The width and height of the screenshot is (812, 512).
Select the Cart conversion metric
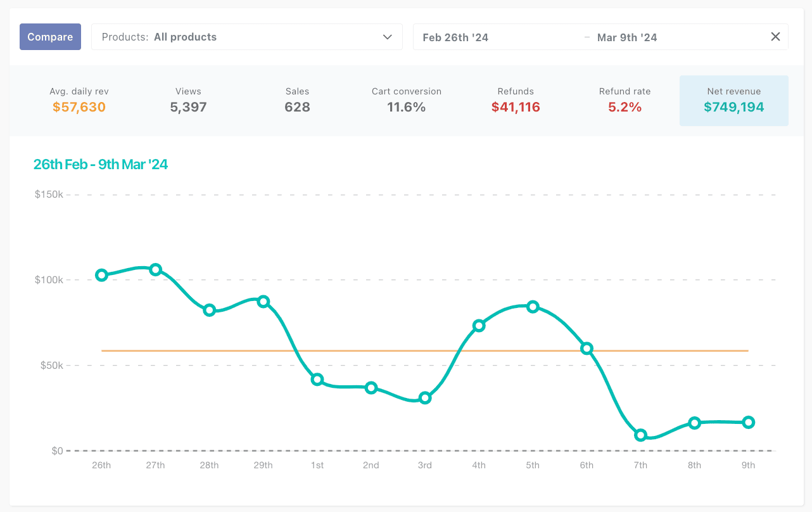[x=406, y=101]
